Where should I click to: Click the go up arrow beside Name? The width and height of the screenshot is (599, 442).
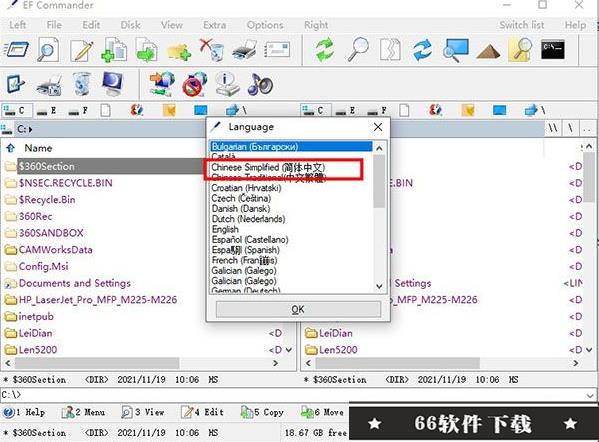(x=10, y=148)
